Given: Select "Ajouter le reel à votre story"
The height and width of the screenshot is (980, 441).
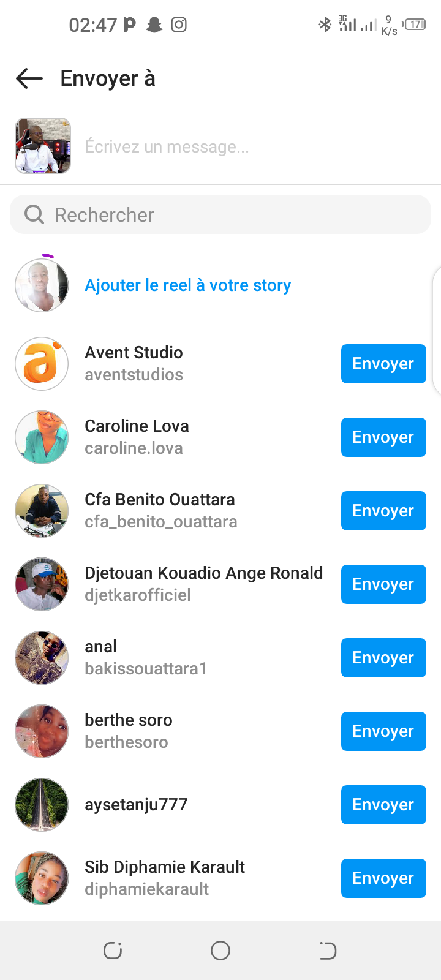Looking at the screenshot, I should click(187, 285).
